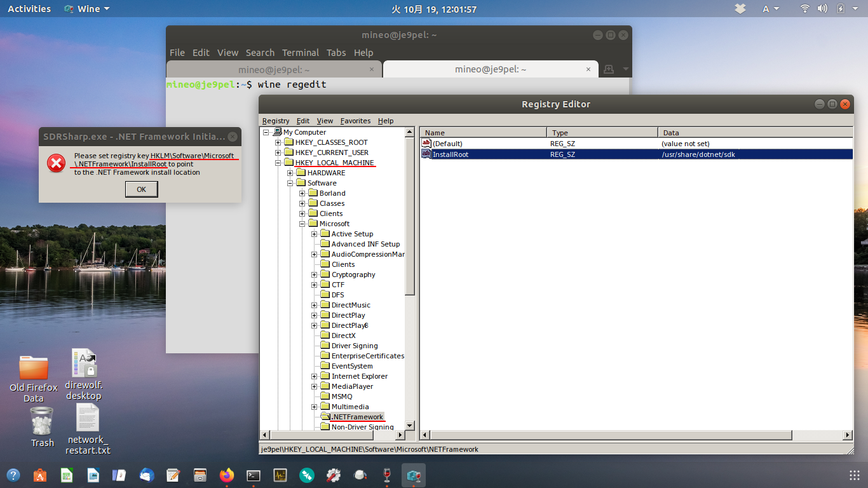868x488 pixels.
Task: Open the Favorites menu in Registry Editor
Action: pyautogui.click(x=355, y=121)
